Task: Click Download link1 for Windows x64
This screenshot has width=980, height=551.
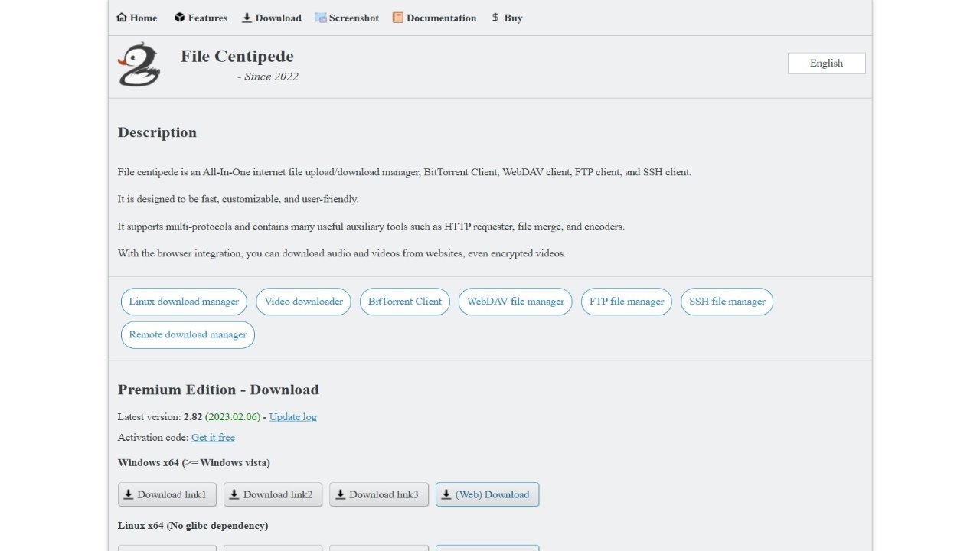Action: pos(167,494)
